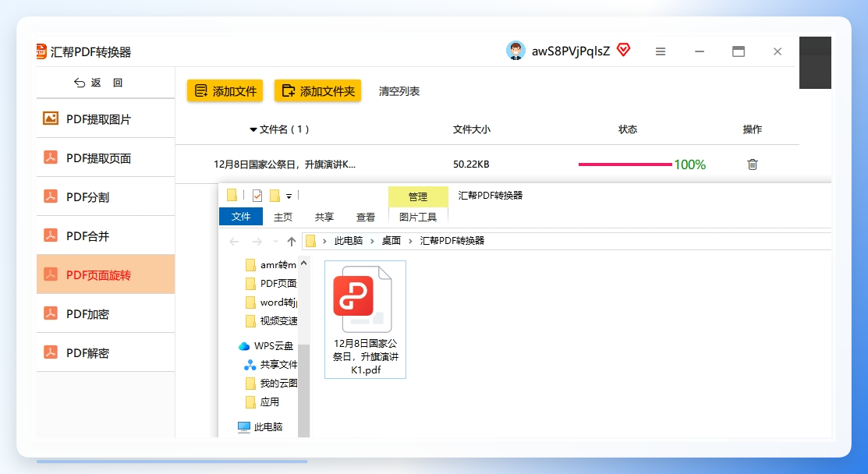The height and width of the screenshot is (474, 868).
Task: Click the quick access new folder icon
Action: [275, 195]
